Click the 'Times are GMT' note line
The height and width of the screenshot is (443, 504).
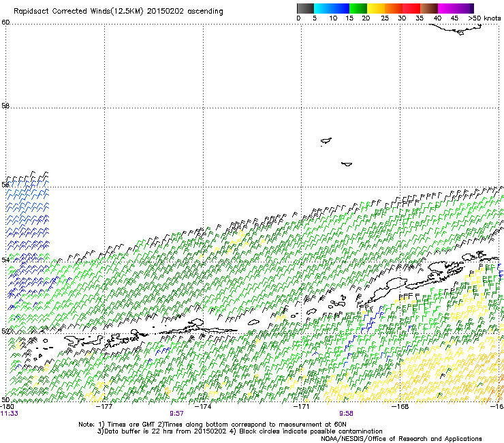212,425
